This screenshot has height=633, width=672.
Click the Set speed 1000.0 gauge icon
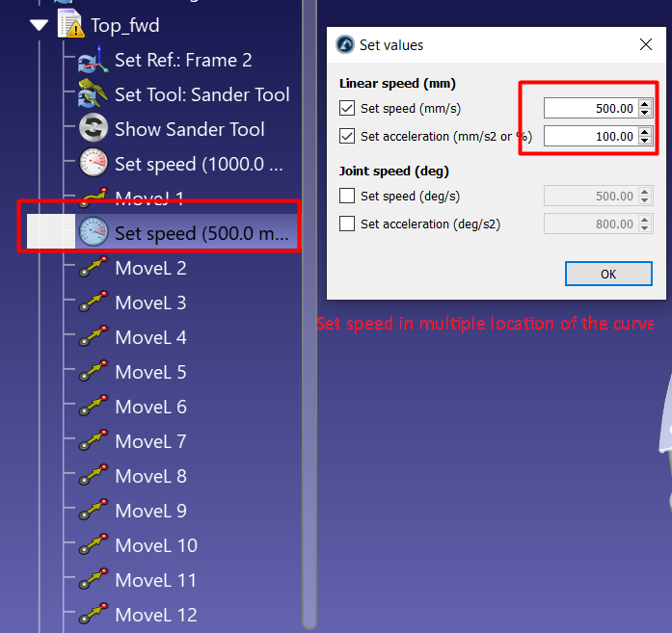tap(94, 164)
